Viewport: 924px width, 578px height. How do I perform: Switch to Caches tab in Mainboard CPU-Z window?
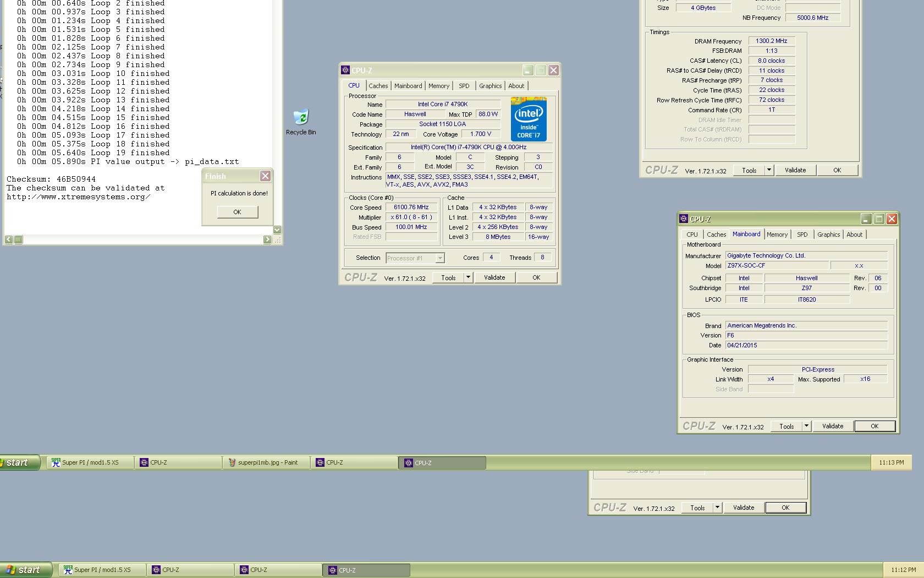(717, 235)
